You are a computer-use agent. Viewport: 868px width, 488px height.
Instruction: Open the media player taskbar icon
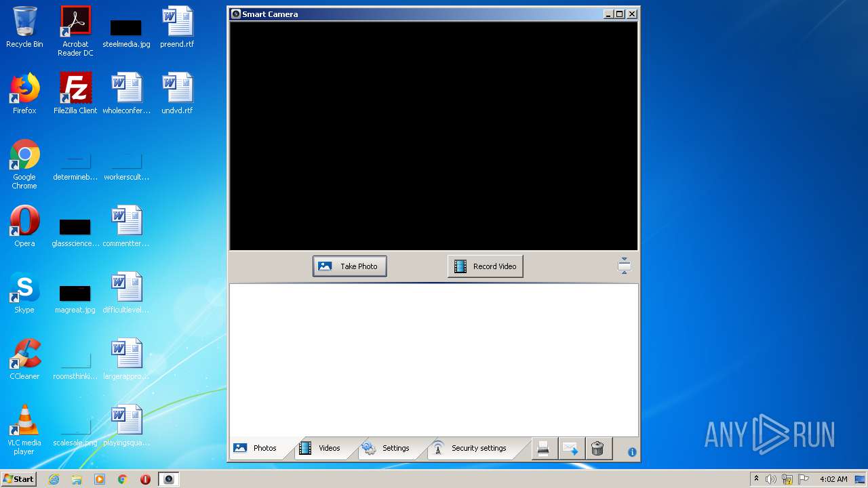[100, 479]
